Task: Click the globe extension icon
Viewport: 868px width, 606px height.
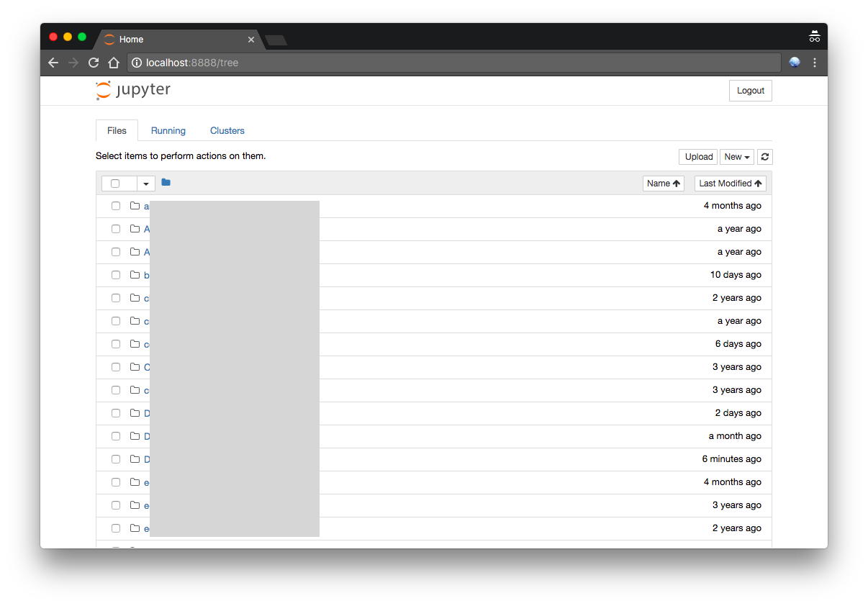Action: [x=795, y=63]
